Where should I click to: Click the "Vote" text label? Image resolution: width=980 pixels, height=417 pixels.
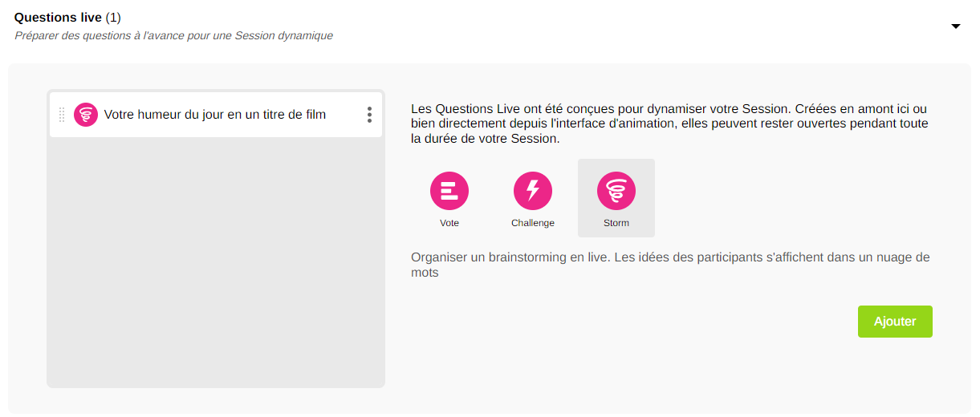point(449,223)
